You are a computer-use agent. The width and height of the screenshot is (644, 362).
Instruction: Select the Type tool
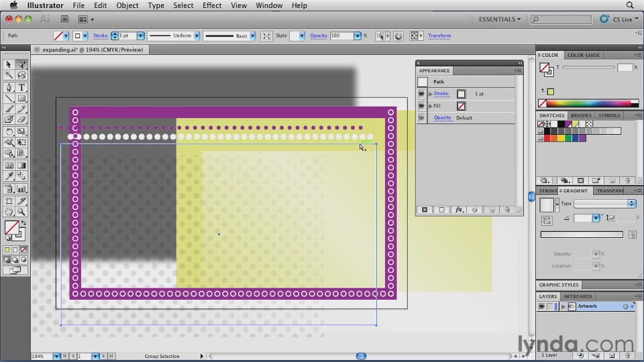21,87
